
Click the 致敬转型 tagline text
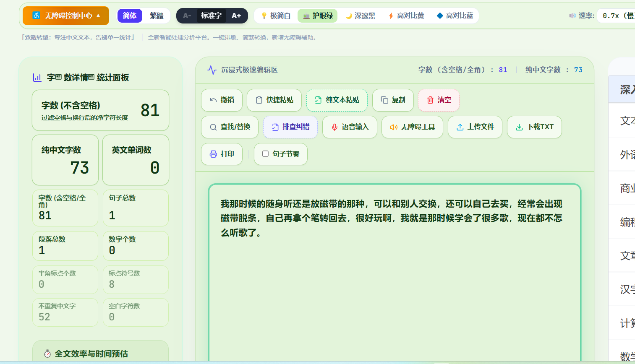pyautogui.click(x=78, y=37)
